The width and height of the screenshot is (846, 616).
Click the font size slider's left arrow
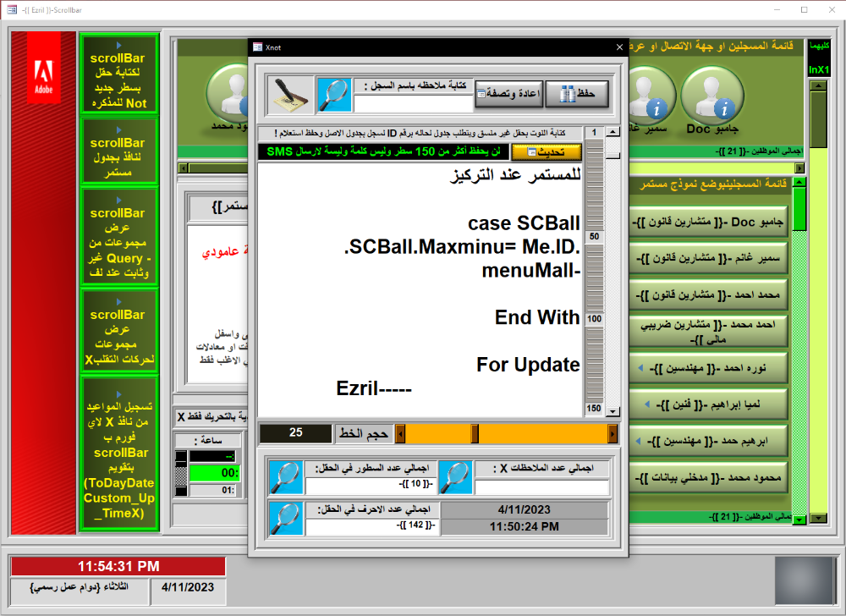coord(401,433)
